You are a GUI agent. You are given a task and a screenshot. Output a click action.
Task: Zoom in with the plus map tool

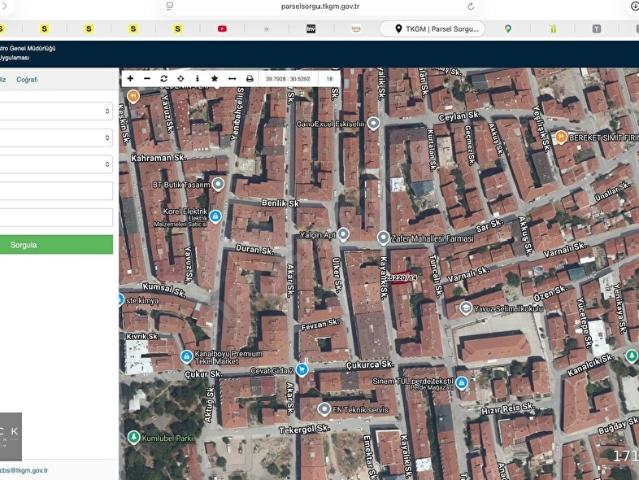click(x=130, y=78)
